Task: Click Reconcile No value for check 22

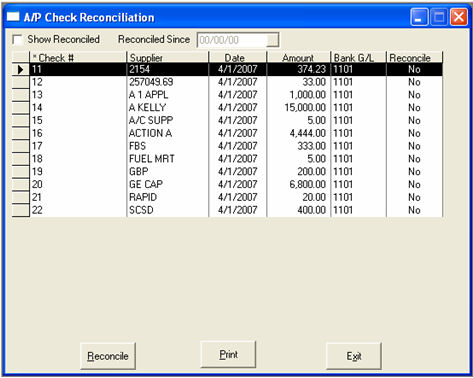Action: (x=414, y=210)
